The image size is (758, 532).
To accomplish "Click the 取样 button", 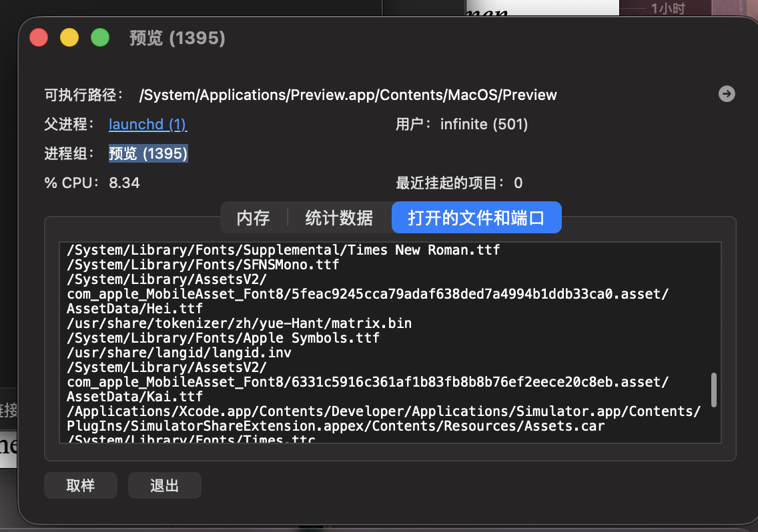I will pyautogui.click(x=81, y=485).
